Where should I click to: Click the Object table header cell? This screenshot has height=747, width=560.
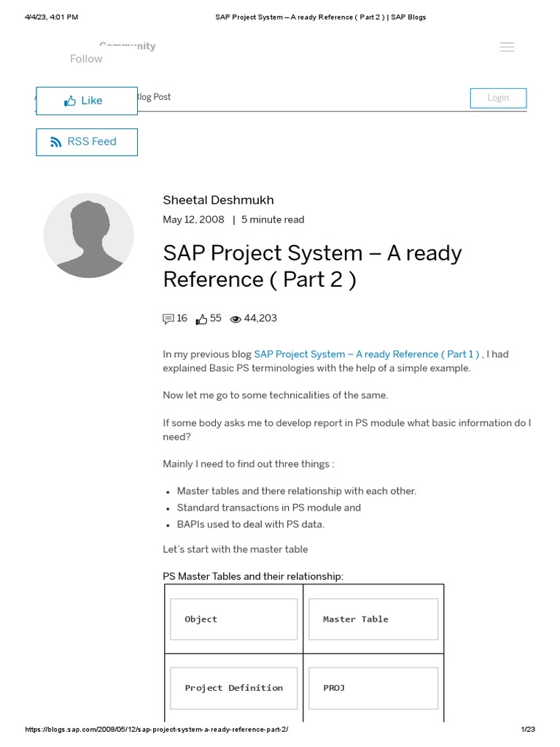pos(233,619)
